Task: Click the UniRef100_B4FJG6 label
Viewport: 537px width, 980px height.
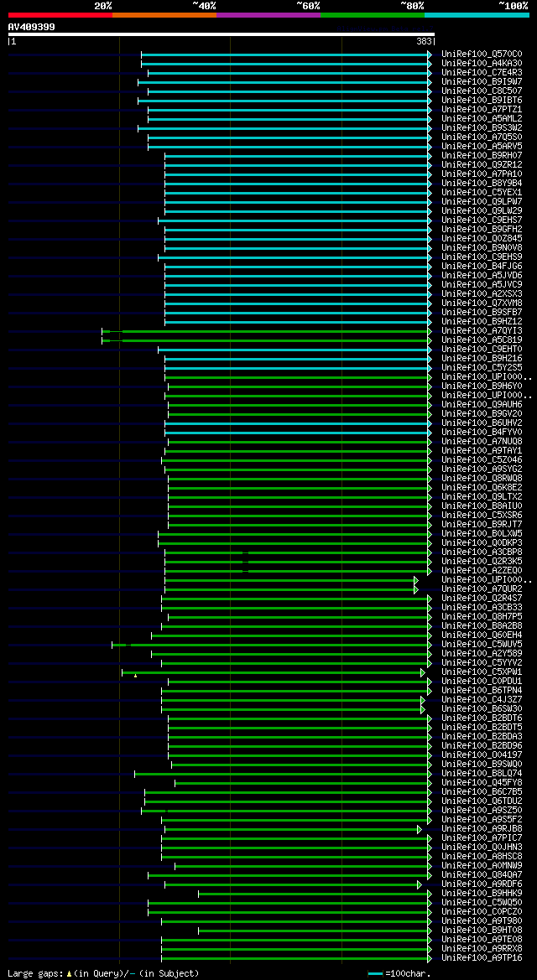Action: pyautogui.click(x=482, y=266)
